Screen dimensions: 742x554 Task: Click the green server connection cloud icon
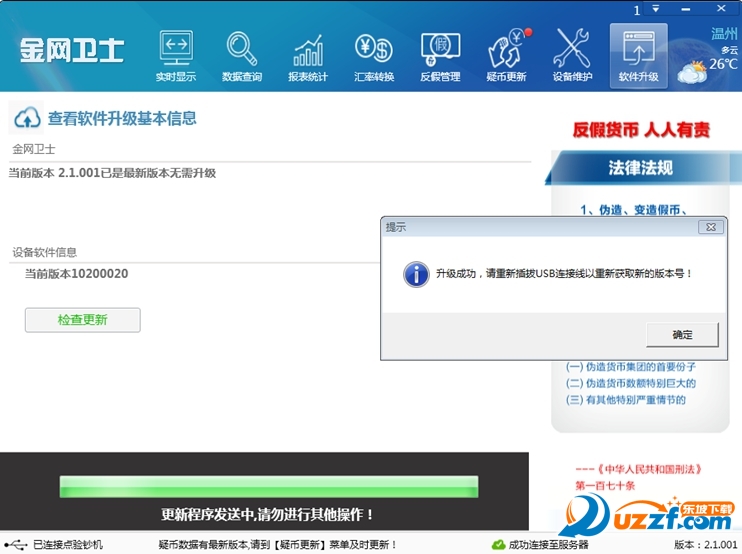498,545
